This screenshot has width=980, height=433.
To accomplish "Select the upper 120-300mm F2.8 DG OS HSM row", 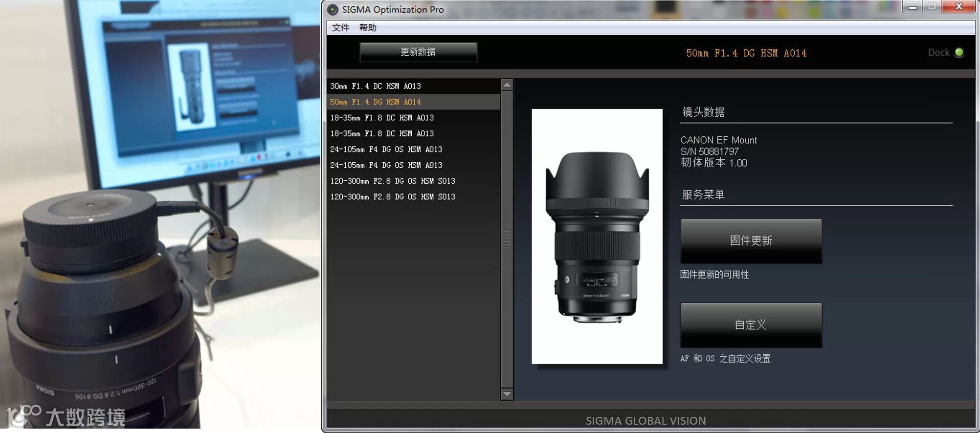I will pyautogui.click(x=414, y=181).
